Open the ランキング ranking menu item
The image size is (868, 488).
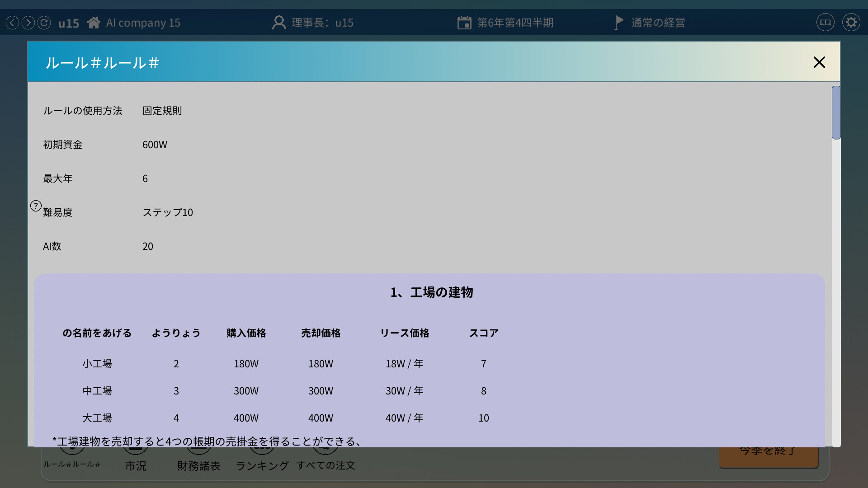pos(262,465)
